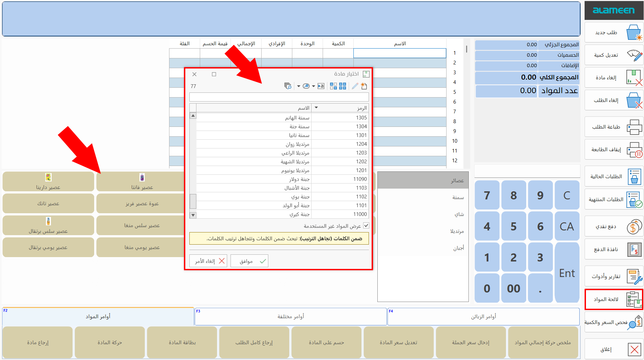Click the print order (طباعة الطلب) icon
Screen dimensions: 644x360
click(x=635, y=127)
